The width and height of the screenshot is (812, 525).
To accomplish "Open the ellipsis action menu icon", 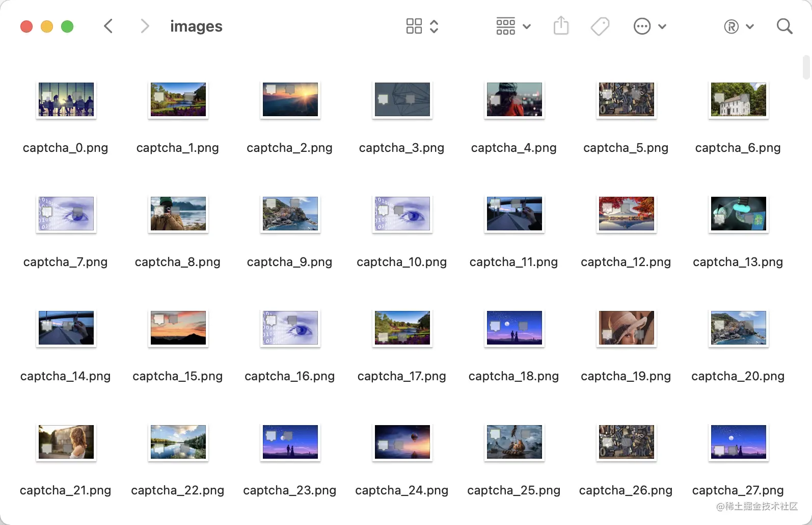I will (x=642, y=26).
